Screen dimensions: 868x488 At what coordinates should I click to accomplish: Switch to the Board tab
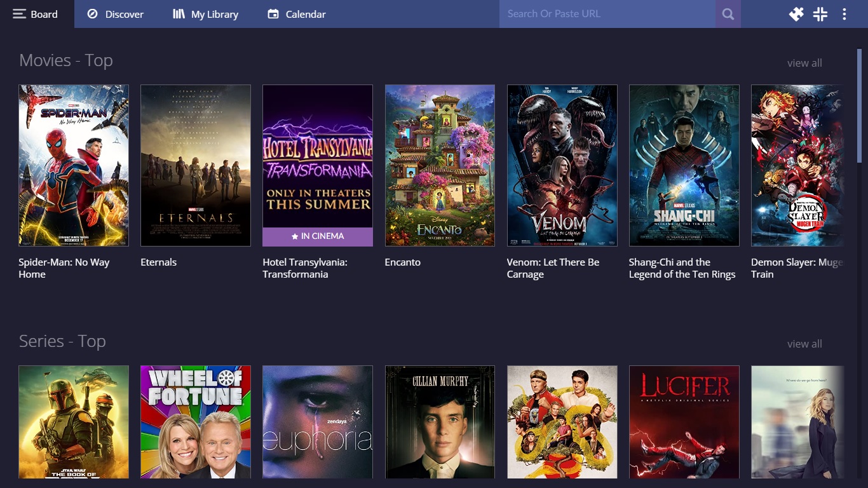[x=35, y=13]
